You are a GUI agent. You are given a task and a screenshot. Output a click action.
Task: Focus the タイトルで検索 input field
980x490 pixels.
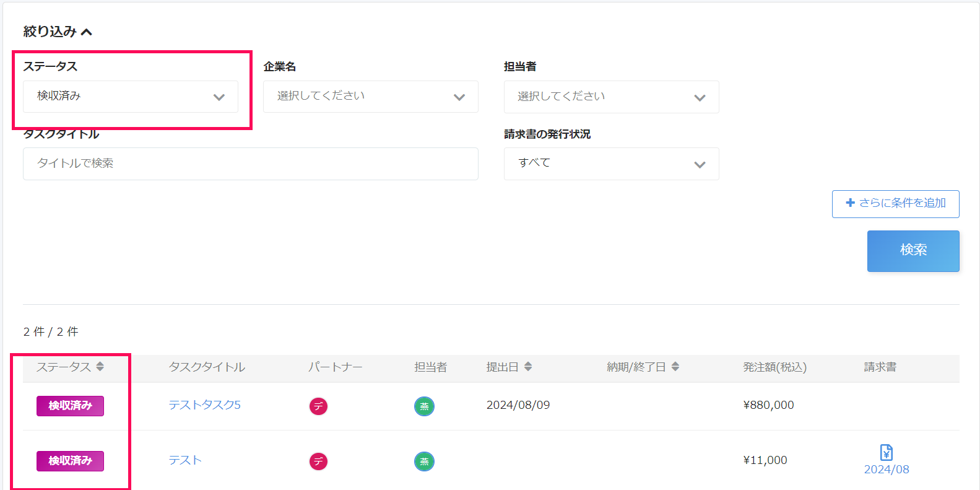[251, 164]
